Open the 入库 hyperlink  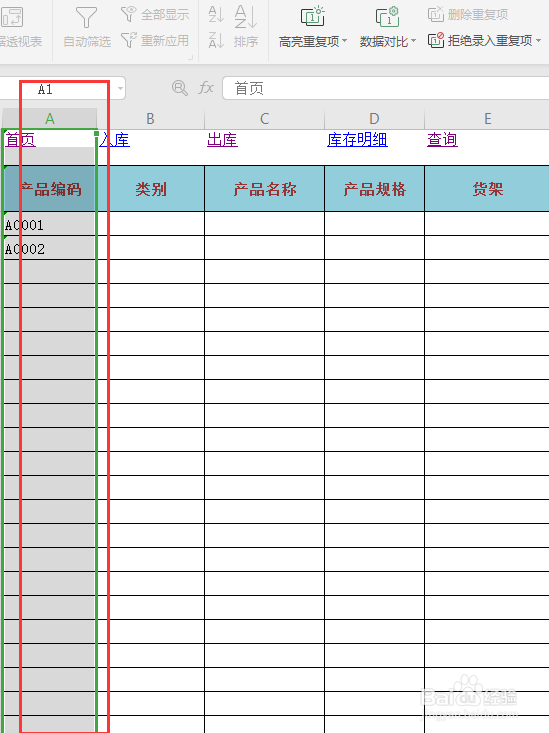[x=115, y=139]
